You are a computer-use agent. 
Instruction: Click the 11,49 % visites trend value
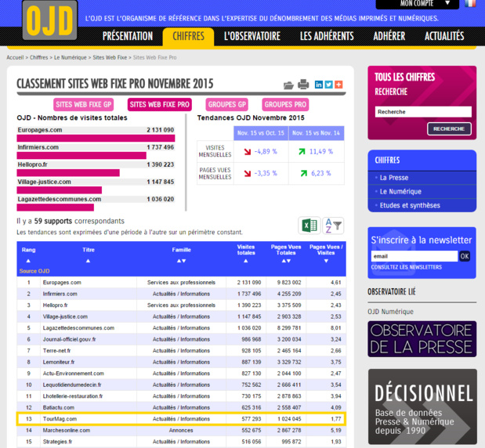[321, 151]
